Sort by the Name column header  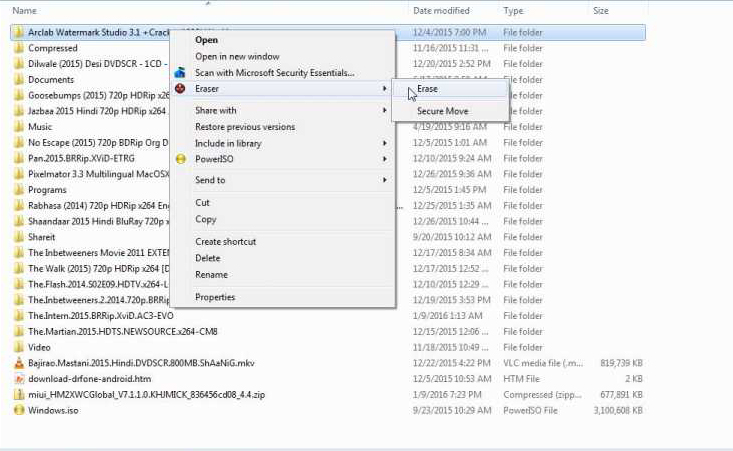(x=24, y=10)
